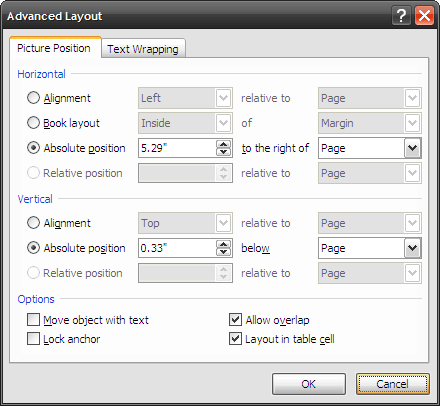Close the Advanced Layout dialog
Image resolution: width=440 pixels, height=406 pixels.
point(424,16)
